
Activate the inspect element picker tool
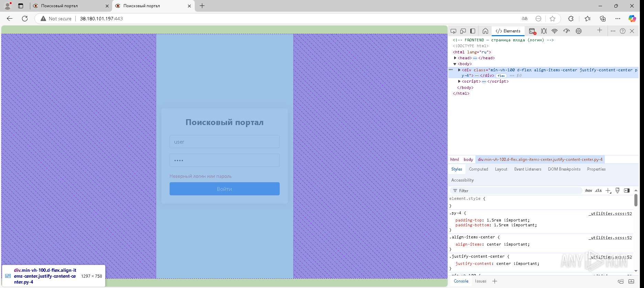pos(453,31)
